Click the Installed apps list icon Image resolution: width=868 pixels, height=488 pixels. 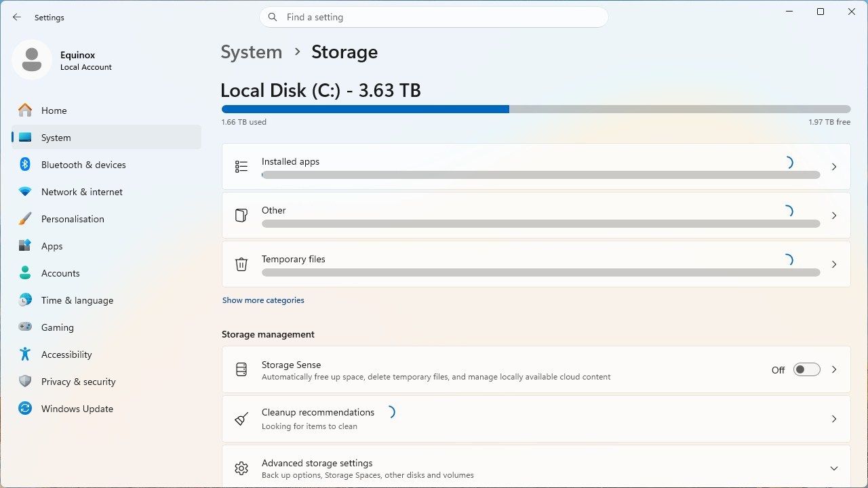[241, 167]
